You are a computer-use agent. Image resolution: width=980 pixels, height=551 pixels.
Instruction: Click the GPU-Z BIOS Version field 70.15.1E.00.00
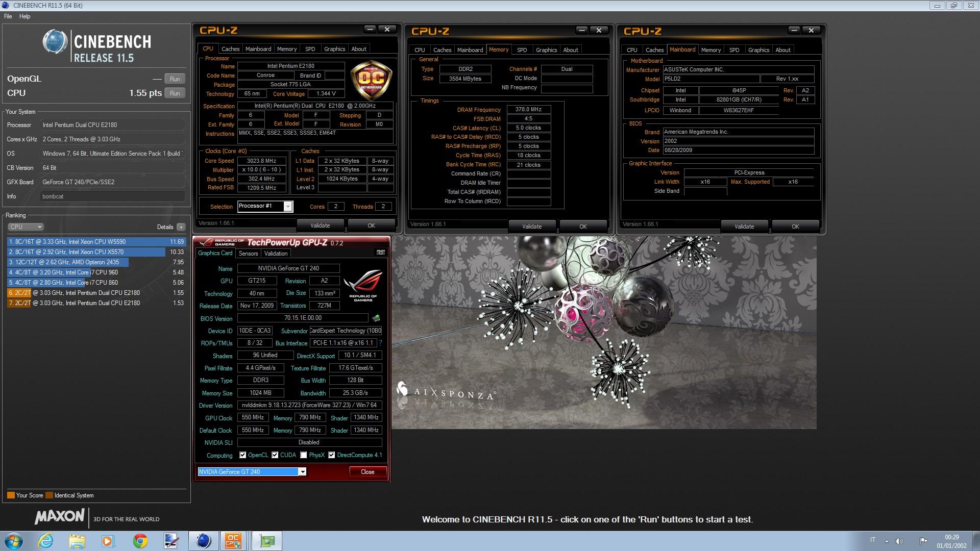[x=303, y=318]
